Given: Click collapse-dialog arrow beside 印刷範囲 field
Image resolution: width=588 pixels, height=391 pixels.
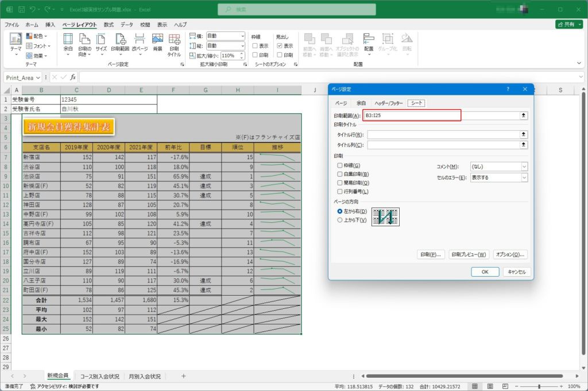Looking at the screenshot, I should pos(523,115).
